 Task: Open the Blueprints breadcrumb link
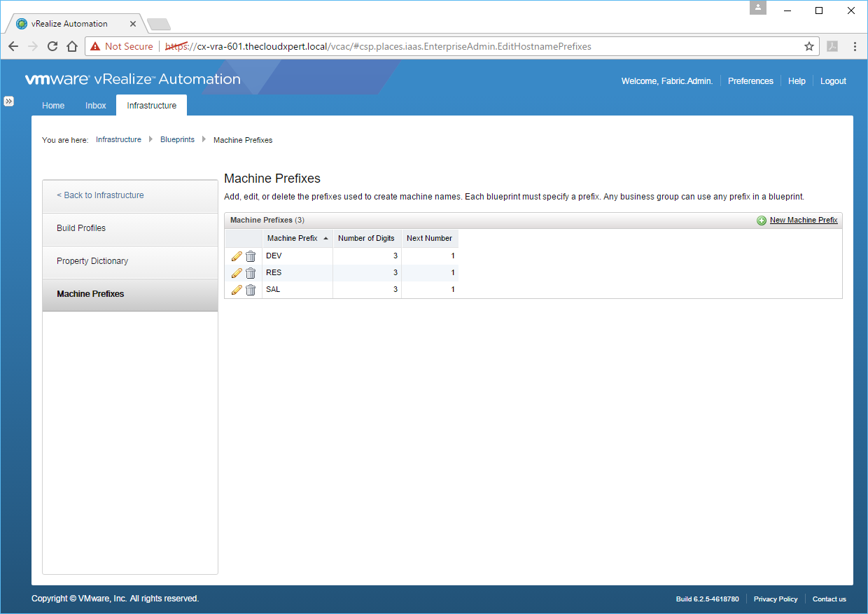[x=177, y=140]
